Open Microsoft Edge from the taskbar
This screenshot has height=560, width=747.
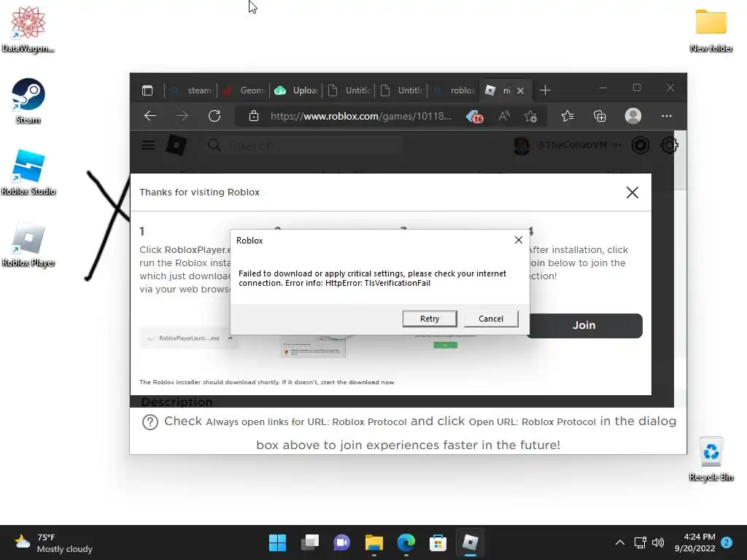pos(406,542)
